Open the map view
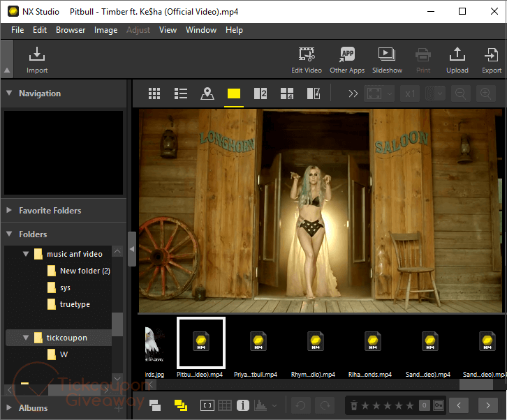 (x=207, y=93)
